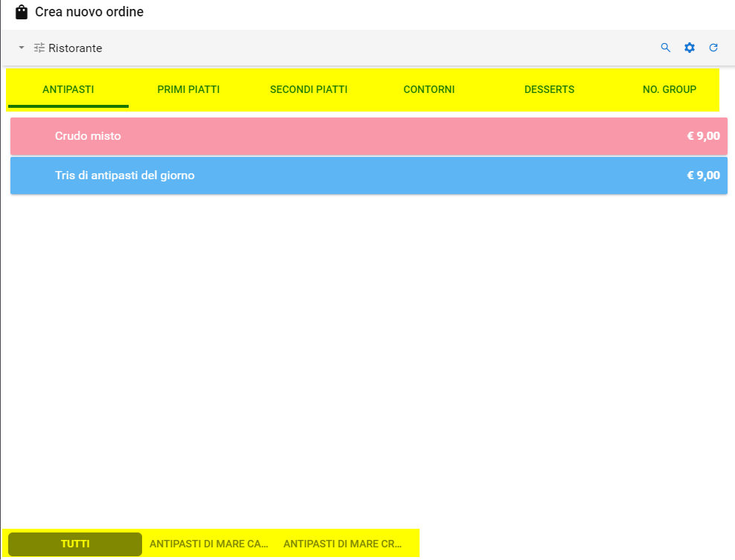Expand the Ristorante dropdown arrow

pos(22,48)
